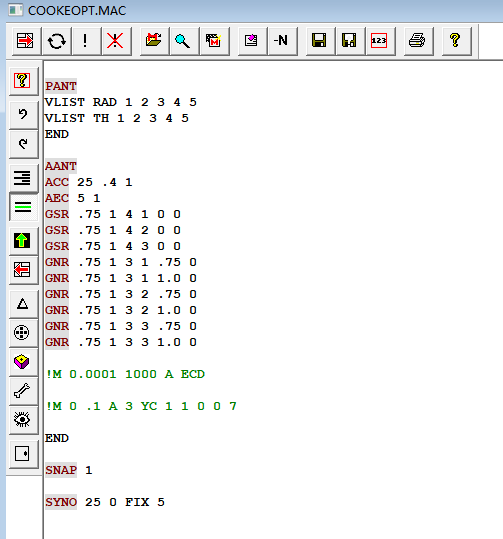Click the red X cancel toolbar icon
The image size is (503, 539).
point(116,41)
